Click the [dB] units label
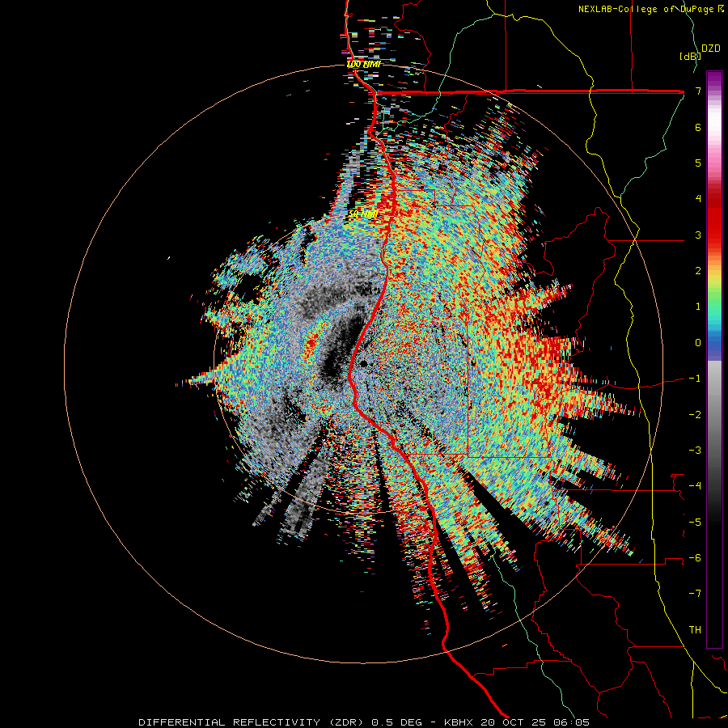728x728 pixels. (690, 56)
